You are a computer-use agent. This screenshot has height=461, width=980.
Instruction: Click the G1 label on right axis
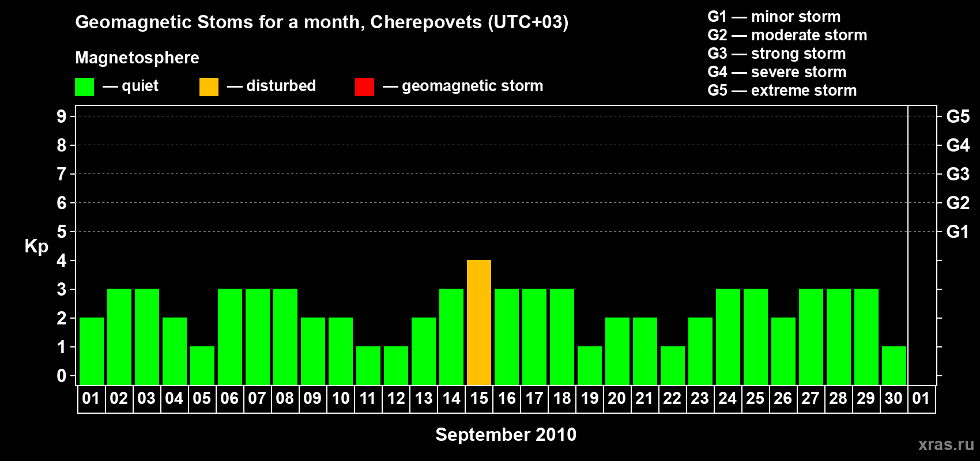pyautogui.click(x=958, y=232)
